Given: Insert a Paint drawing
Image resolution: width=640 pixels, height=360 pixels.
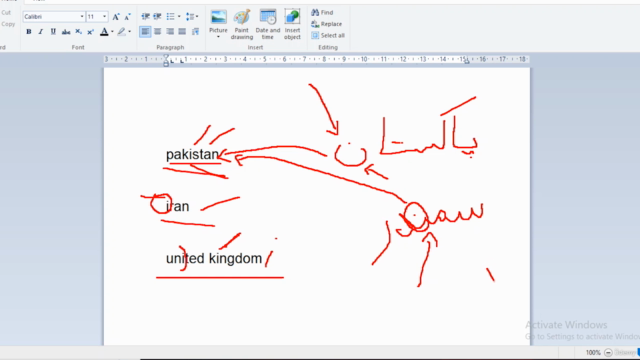Looking at the screenshot, I should click(242, 24).
